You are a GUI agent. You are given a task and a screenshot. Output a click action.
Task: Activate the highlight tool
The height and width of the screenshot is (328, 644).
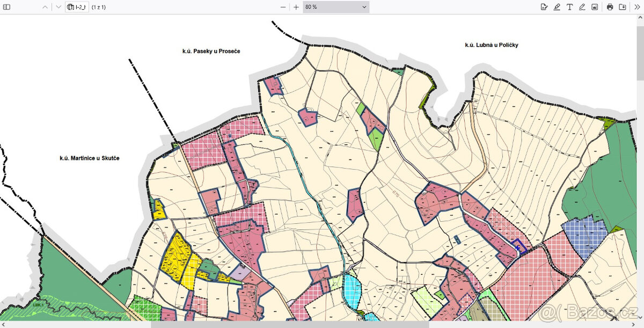557,7
